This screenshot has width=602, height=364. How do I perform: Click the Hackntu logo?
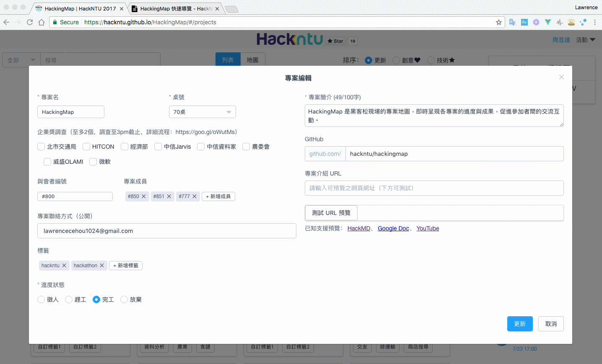click(290, 39)
